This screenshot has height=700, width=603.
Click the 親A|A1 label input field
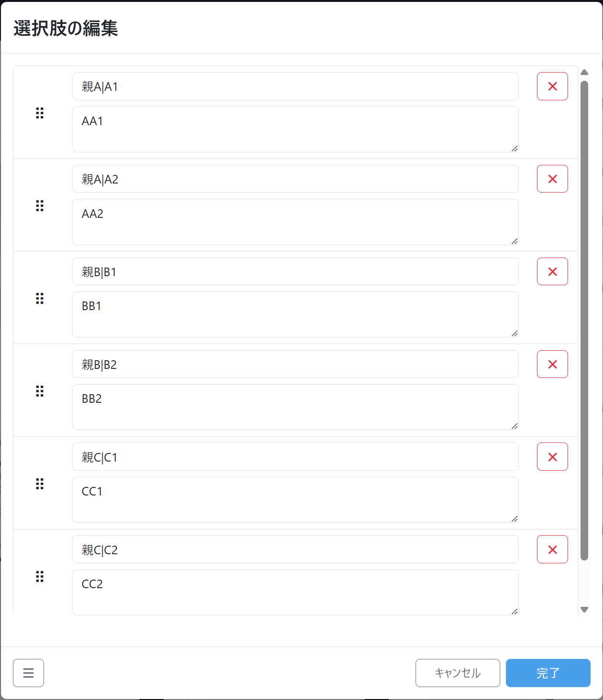(295, 86)
